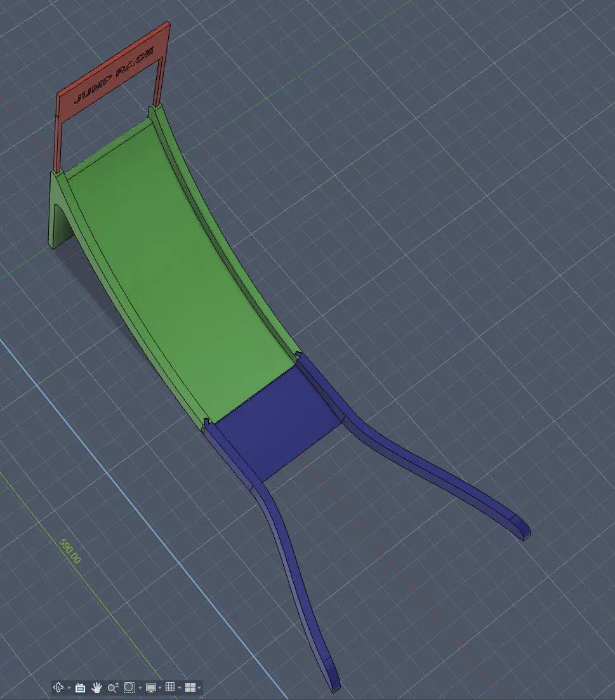The height and width of the screenshot is (700, 615).
Task: Expand the Display Settings dropdown
Action: [159, 687]
